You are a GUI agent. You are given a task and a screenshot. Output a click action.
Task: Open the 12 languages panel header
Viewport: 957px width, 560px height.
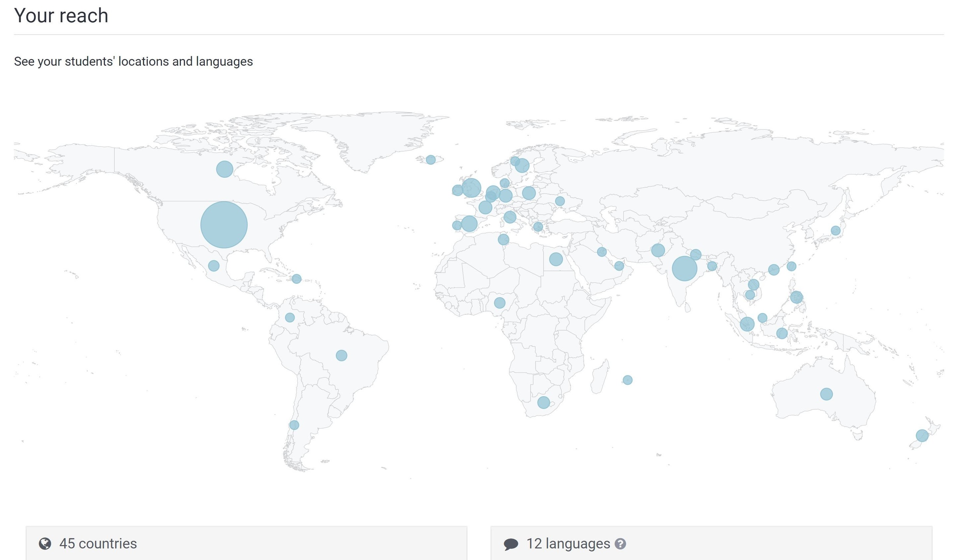[x=568, y=544]
